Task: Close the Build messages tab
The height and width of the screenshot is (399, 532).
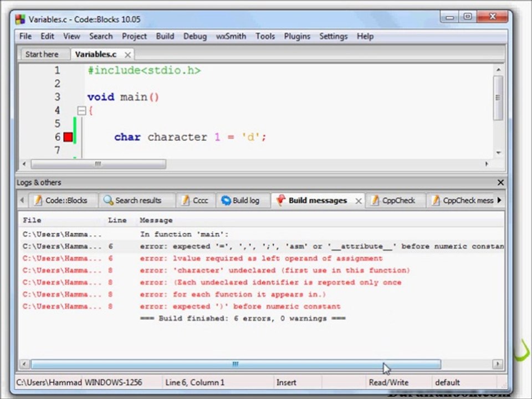Action: pos(359,201)
